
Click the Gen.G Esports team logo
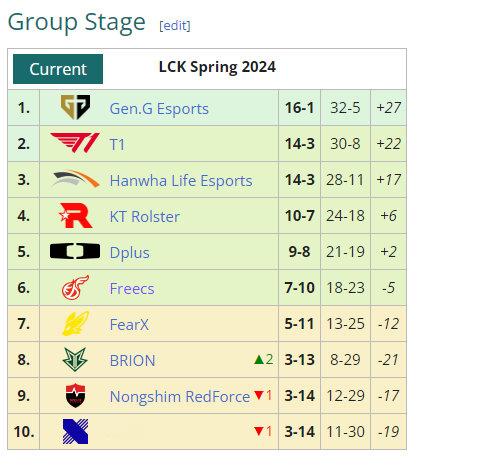[75, 107]
